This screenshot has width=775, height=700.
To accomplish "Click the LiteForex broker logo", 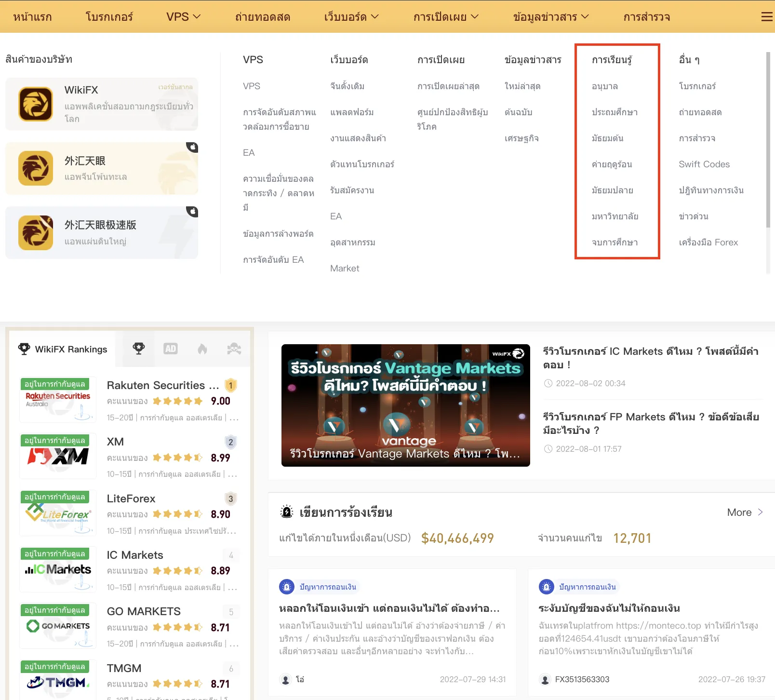I will (58, 513).
